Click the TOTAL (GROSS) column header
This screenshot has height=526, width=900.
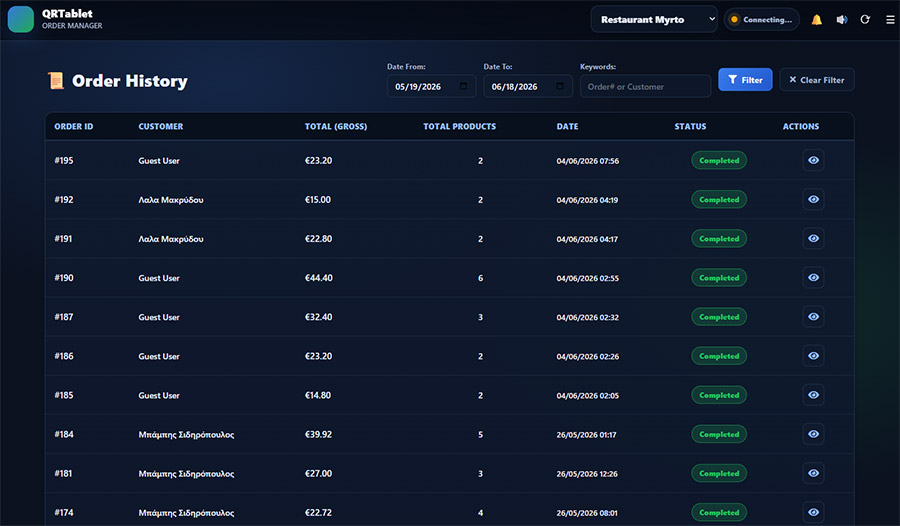click(x=336, y=126)
